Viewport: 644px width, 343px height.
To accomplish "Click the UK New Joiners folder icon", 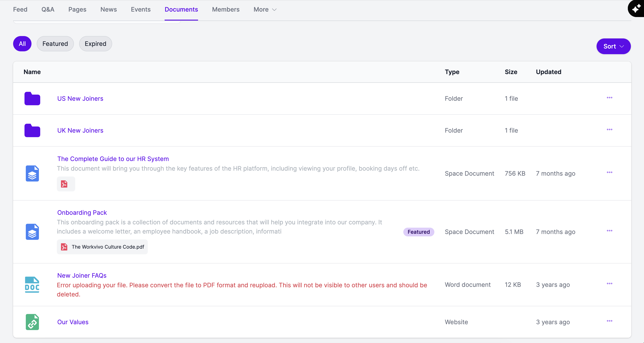I will pyautogui.click(x=32, y=130).
